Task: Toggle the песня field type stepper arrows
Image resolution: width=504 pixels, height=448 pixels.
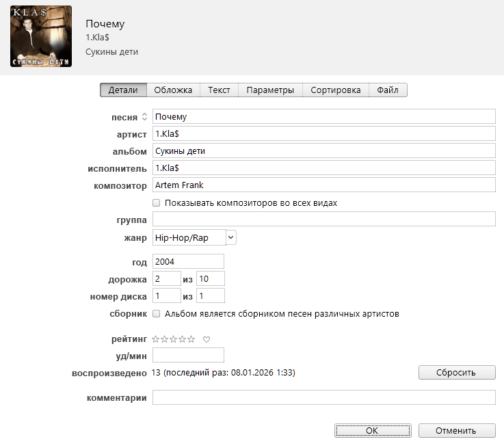Action: [x=145, y=117]
